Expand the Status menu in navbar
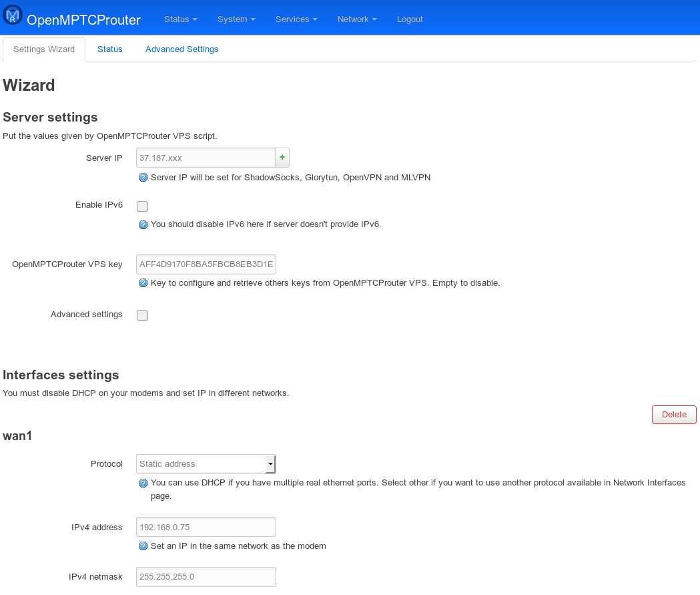Viewport: 700px width, 595px height. click(180, 19)
